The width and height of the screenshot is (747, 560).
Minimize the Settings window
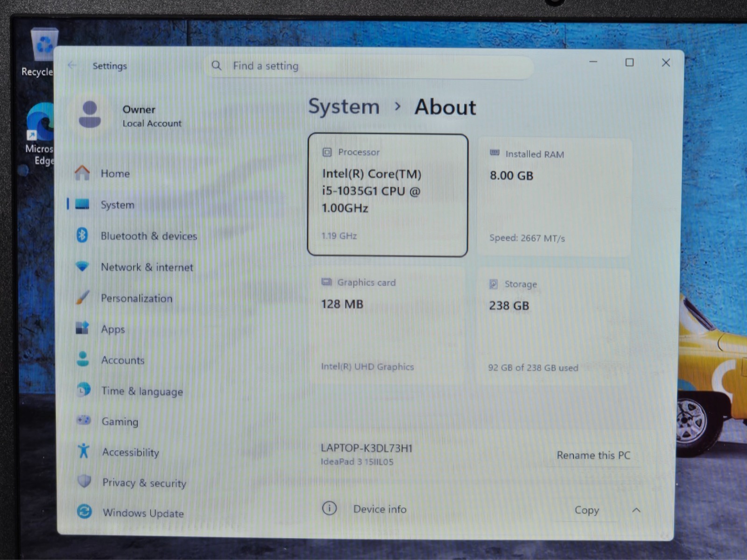tap(593, 62)
